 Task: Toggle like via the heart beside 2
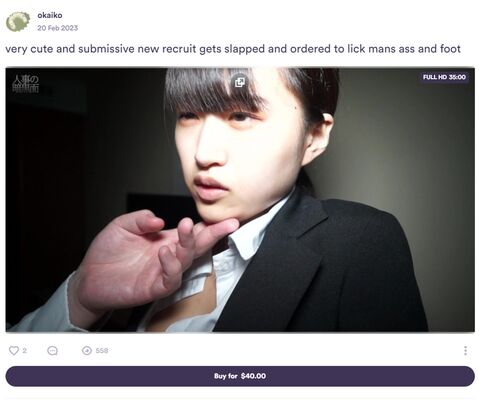click(x=14, y=350)
